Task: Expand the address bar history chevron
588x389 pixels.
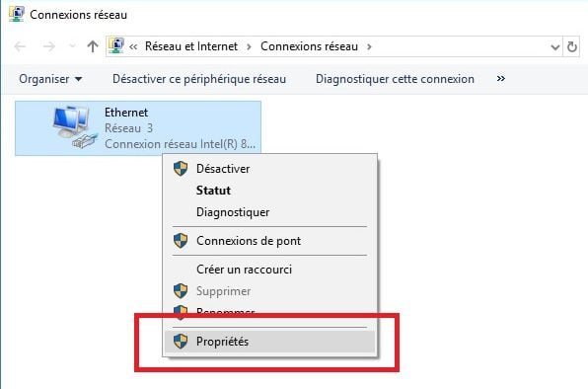Action: (555, 47)
